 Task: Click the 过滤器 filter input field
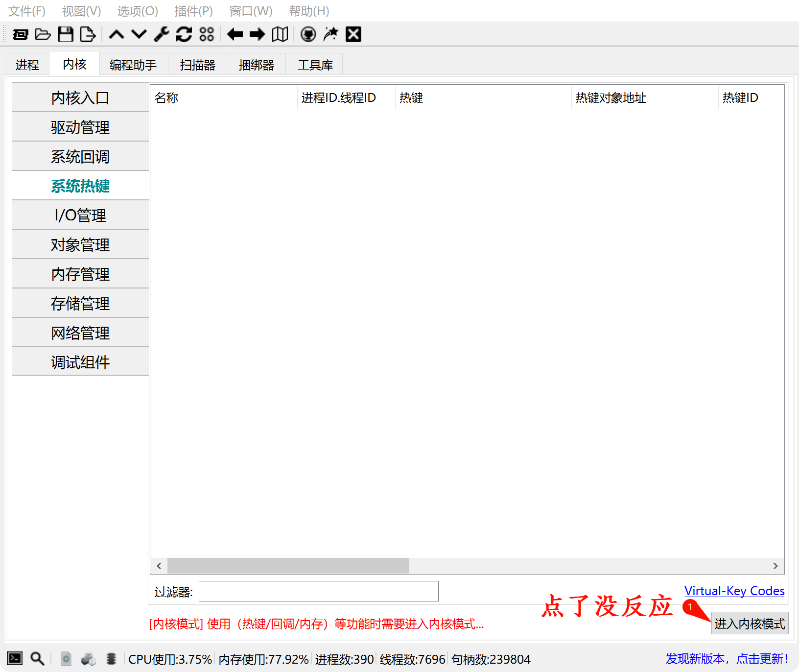coord(318,592)
